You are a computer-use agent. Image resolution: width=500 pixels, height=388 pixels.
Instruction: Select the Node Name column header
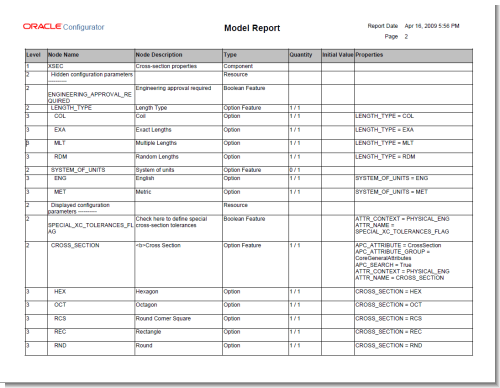pos(64,55)
